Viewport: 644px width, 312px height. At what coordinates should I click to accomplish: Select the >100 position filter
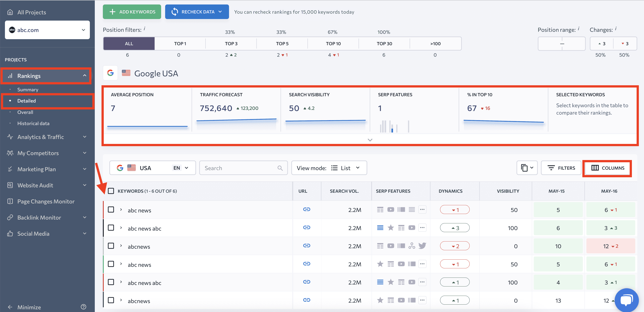pyautogui.click(x=435, y=44)
